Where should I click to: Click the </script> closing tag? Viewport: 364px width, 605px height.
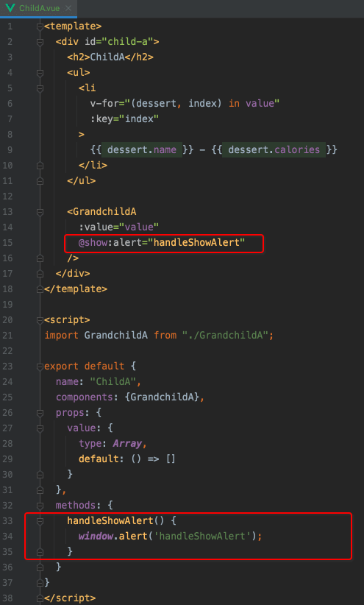(70, 598)
